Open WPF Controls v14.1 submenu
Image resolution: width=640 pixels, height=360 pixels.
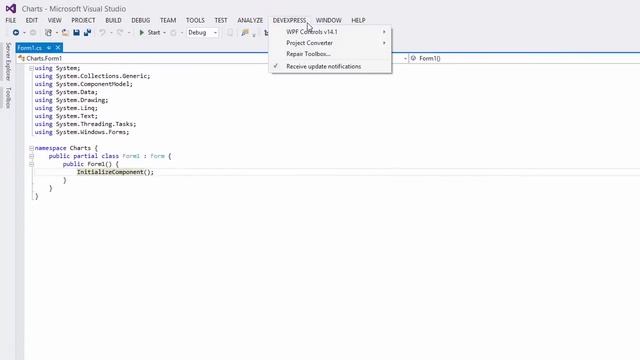[x=330, y=32]
